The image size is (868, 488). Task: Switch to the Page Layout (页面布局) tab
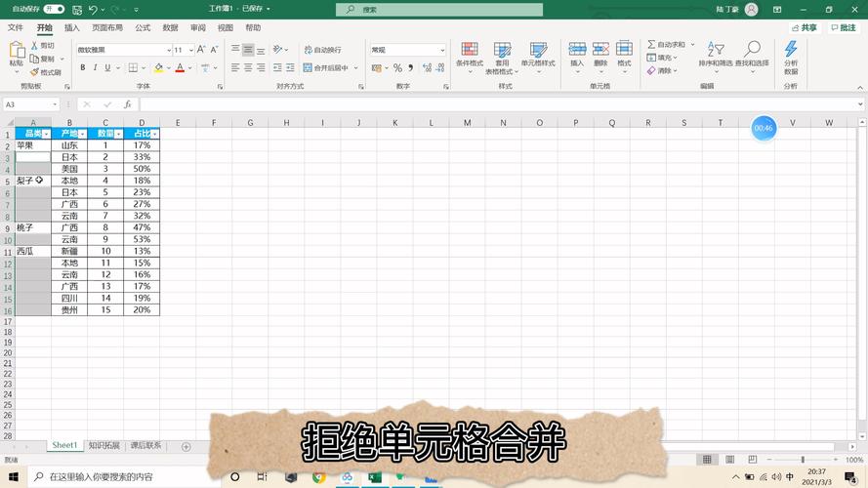click(x=107, y=27)
